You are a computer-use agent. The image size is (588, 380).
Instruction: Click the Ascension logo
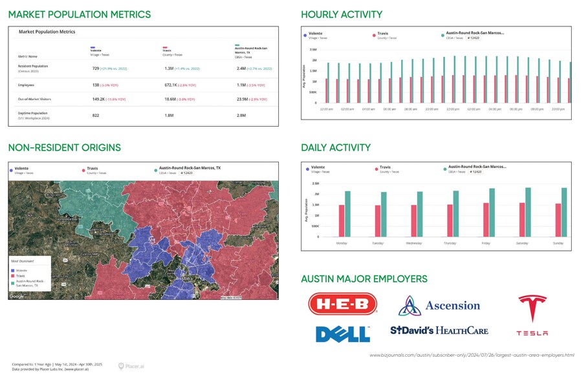(x=439, y=306)
